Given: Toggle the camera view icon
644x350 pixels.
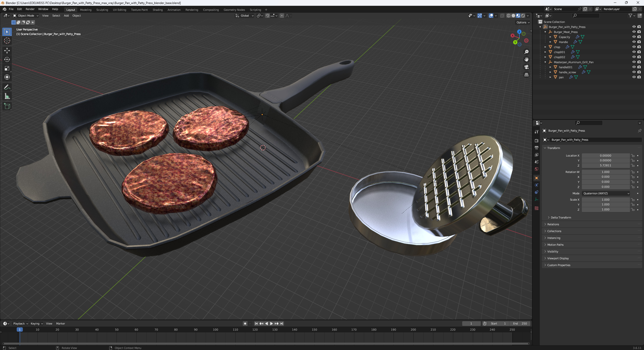Looking at the screenshot, I should pos(526,67).
